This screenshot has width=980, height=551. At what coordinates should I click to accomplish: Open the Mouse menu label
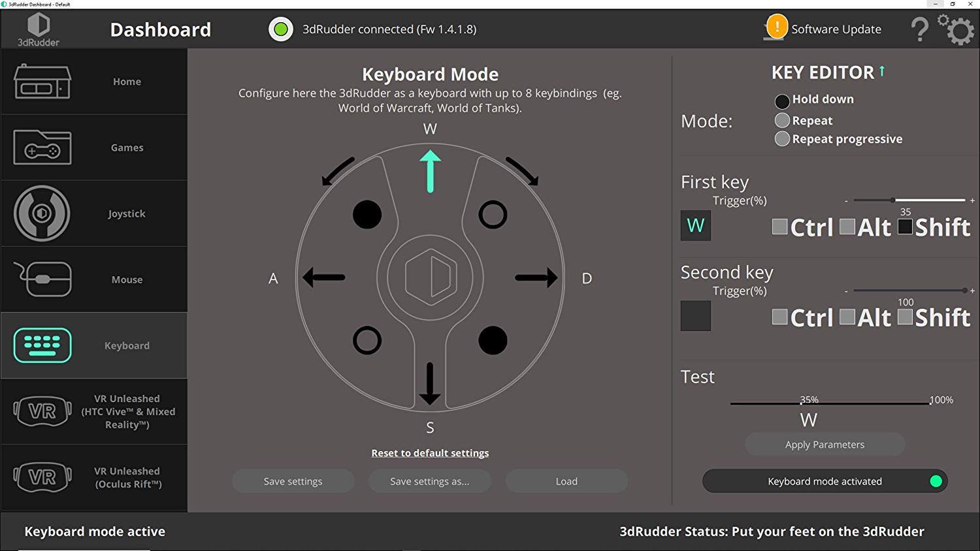[127, 279]
